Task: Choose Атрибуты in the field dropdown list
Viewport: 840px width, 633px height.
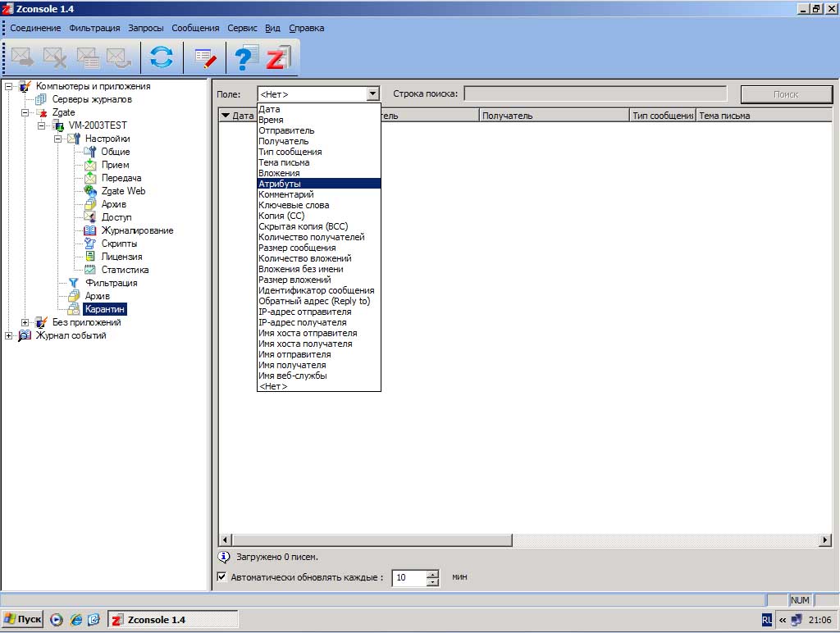Action: click(319, 183)
